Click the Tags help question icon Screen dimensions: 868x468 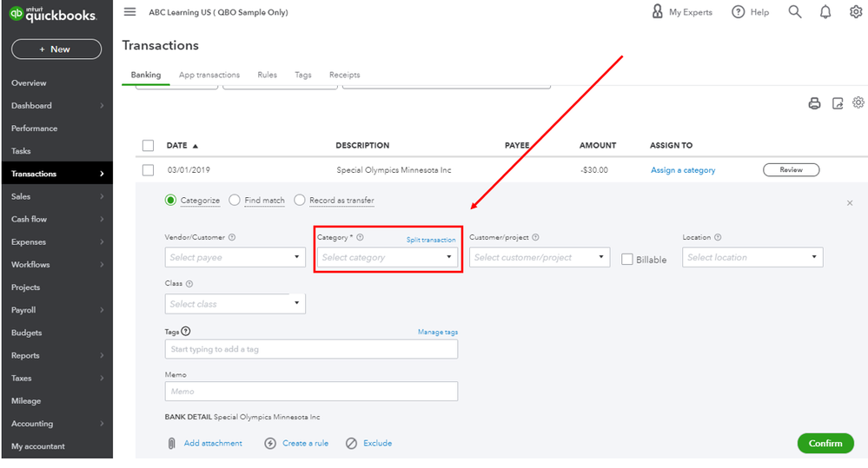tap(186, 332)
